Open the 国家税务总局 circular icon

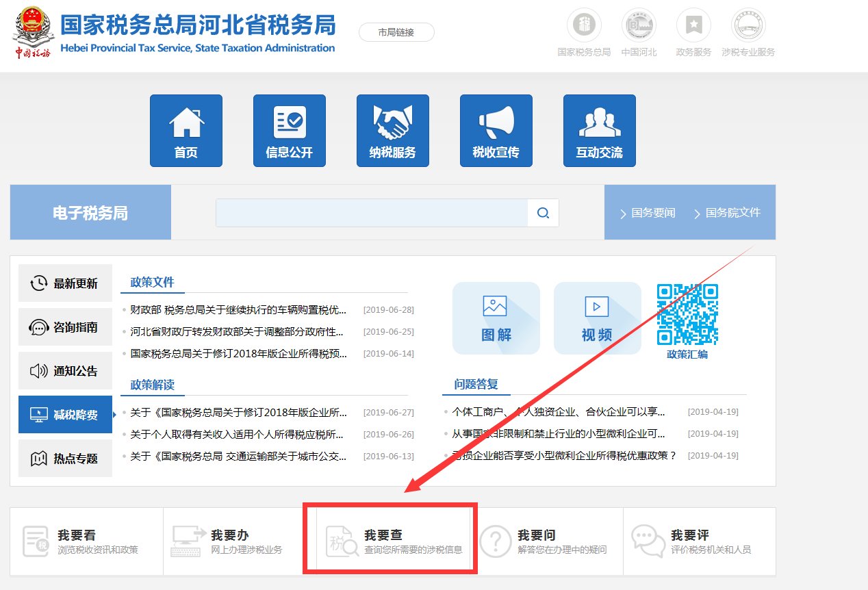[x=583, y=25]
